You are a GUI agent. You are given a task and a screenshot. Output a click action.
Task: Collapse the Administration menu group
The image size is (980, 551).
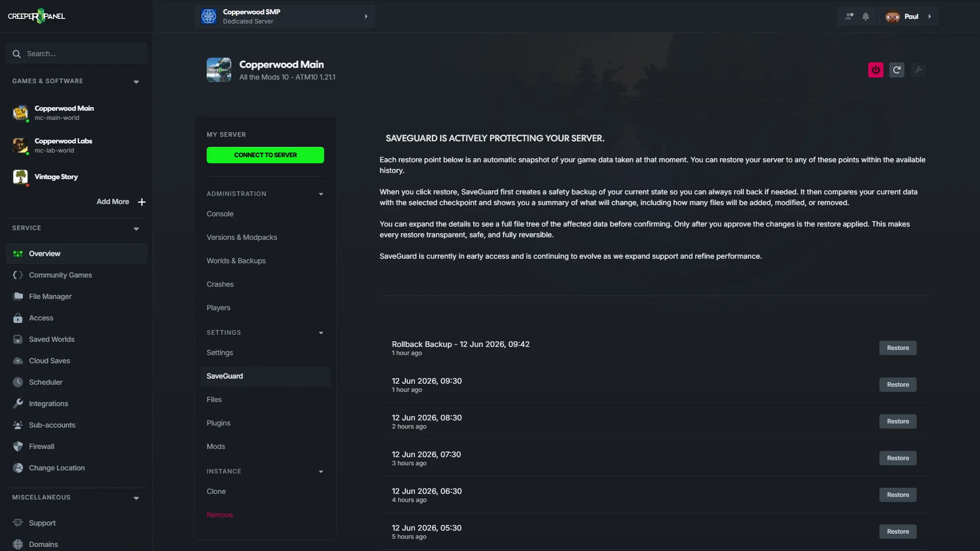(321, 194)
